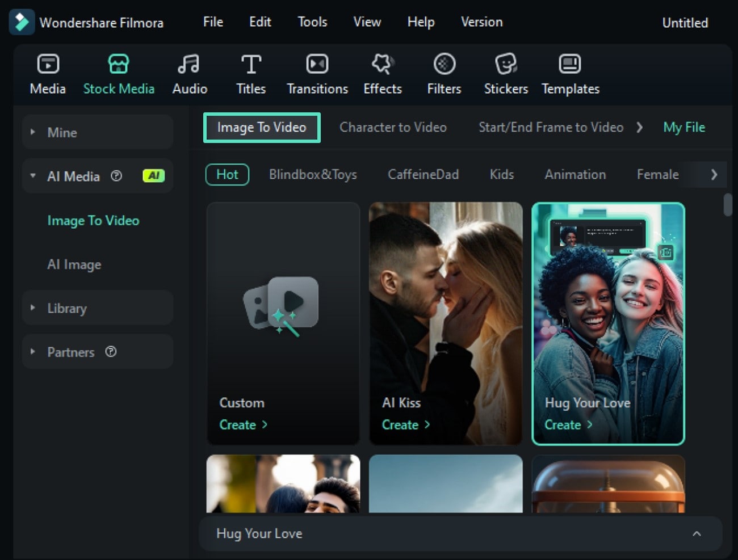Open the File menu
The width and height of the screenshot is (738, 560).
213,22
